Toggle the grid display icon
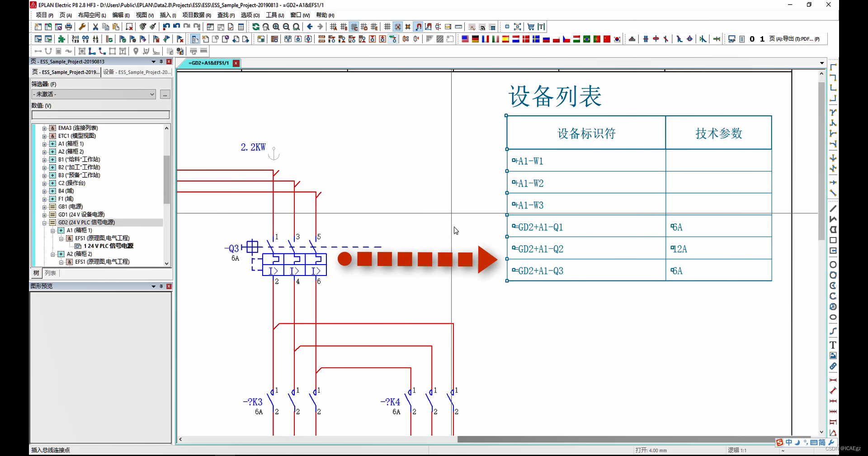The height and width of the screenshot is (456, 868). point(387,27)
